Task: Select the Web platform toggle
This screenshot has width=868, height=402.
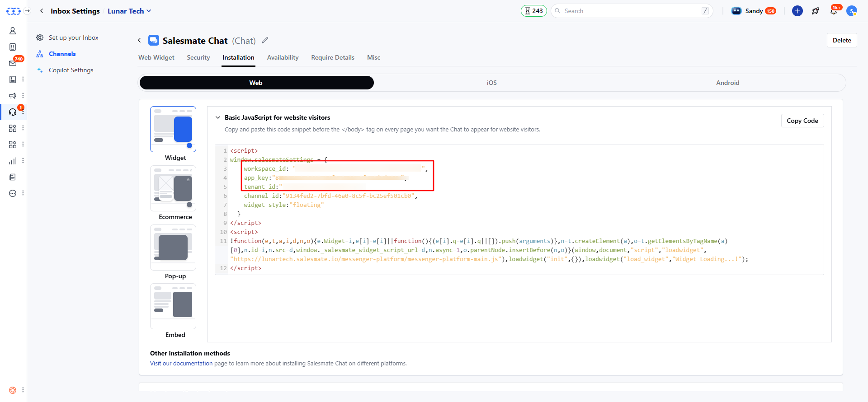Action: pos(256,83)
